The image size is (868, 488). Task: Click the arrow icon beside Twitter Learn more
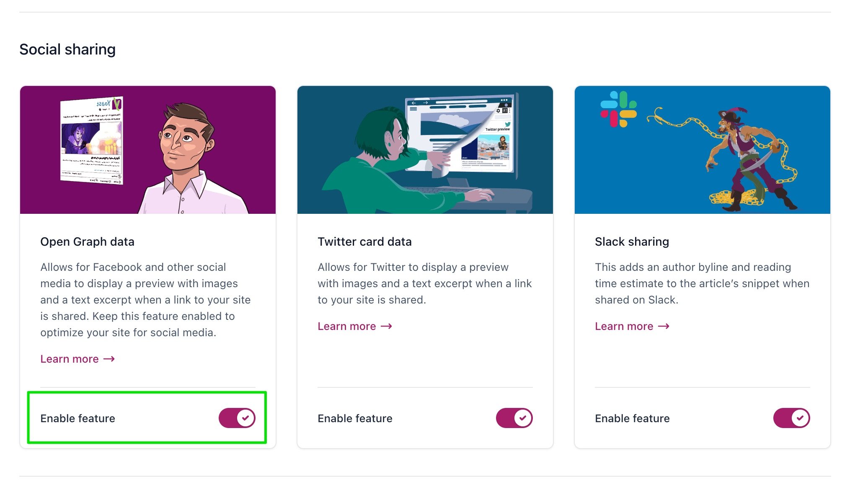(387, 326)
